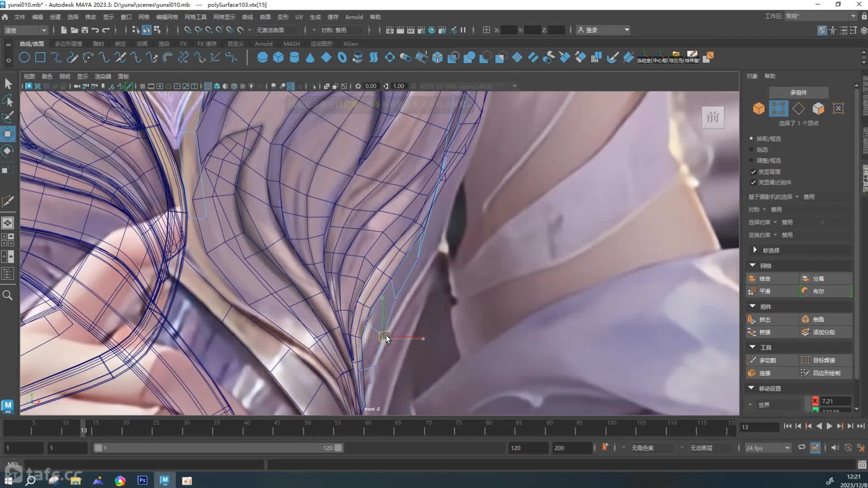Image resolution: width=868 pixels, height=488 pixels.
Task: Open the 对称 dropdown in the modeling toolkit
Action: coord(765,209)
